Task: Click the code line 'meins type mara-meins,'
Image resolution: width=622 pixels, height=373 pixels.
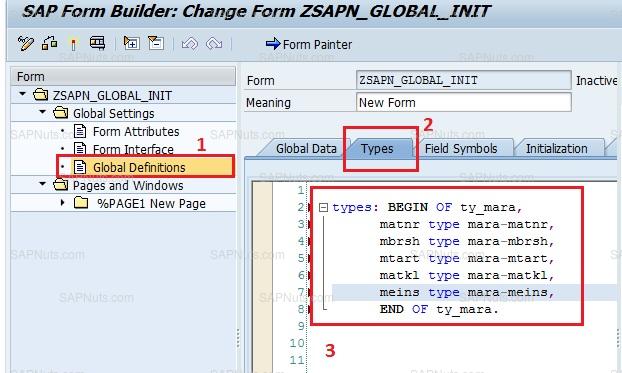Action: point(467,292)
